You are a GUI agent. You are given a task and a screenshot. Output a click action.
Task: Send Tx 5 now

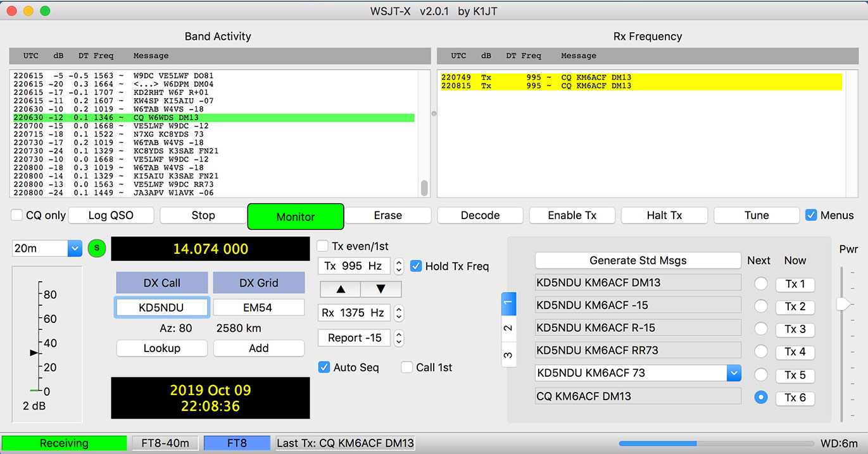[x=795, y=375]
